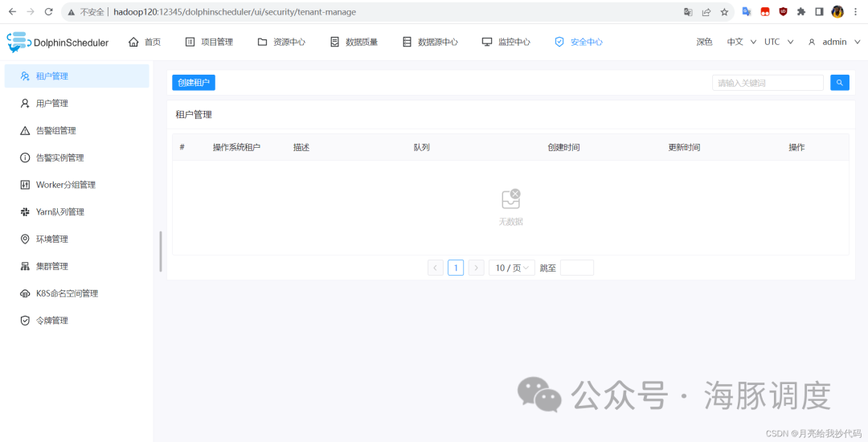Open the browser extensions puzzle menu
This screenshot has width=868, height=442.
click(801, 11)
